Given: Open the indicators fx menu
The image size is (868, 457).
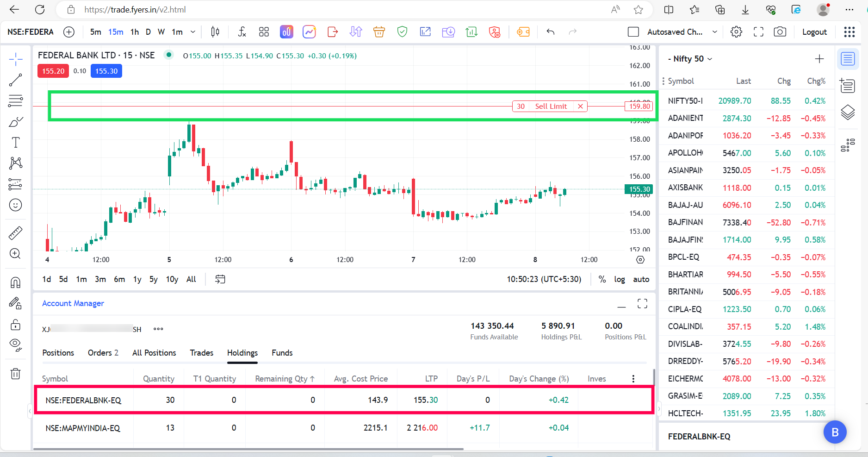Looking at the screenshot, I should (242, 32).
